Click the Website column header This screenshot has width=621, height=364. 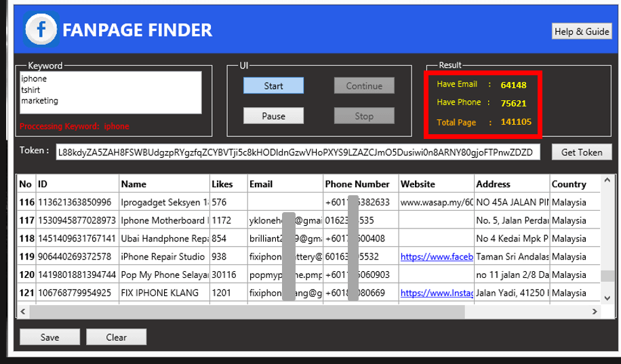[437, 184]
